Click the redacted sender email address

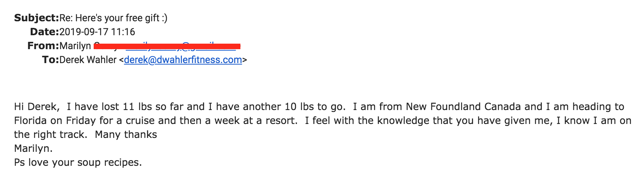click(x=181, y=46)
